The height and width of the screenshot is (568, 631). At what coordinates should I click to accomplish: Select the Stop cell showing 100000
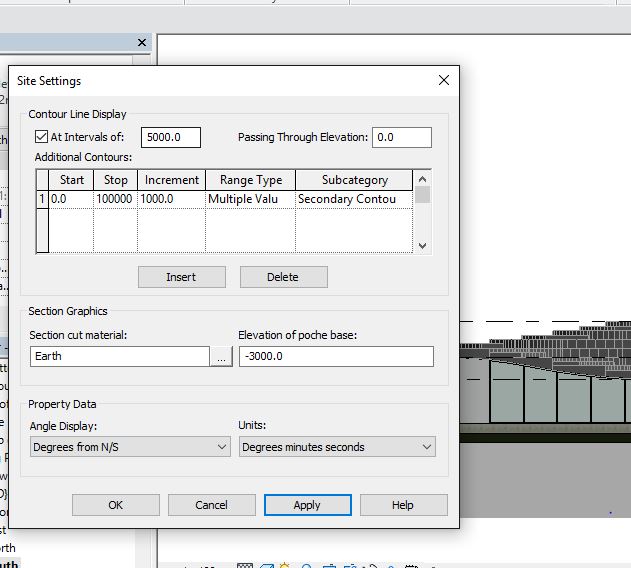coord(115,199)
